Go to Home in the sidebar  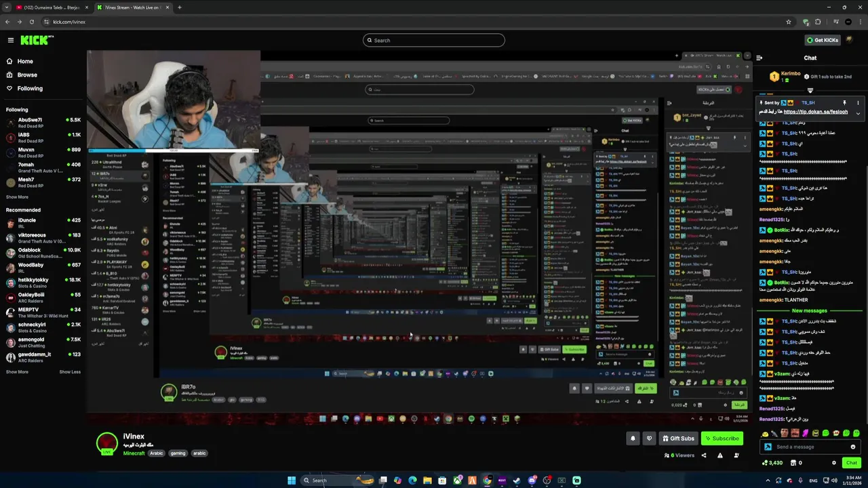25,61
